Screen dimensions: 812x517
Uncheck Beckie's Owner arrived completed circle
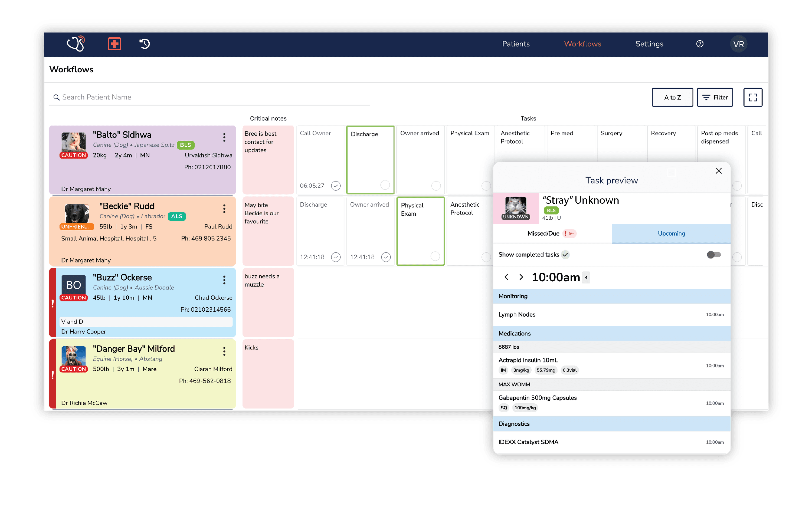point(386,257)
